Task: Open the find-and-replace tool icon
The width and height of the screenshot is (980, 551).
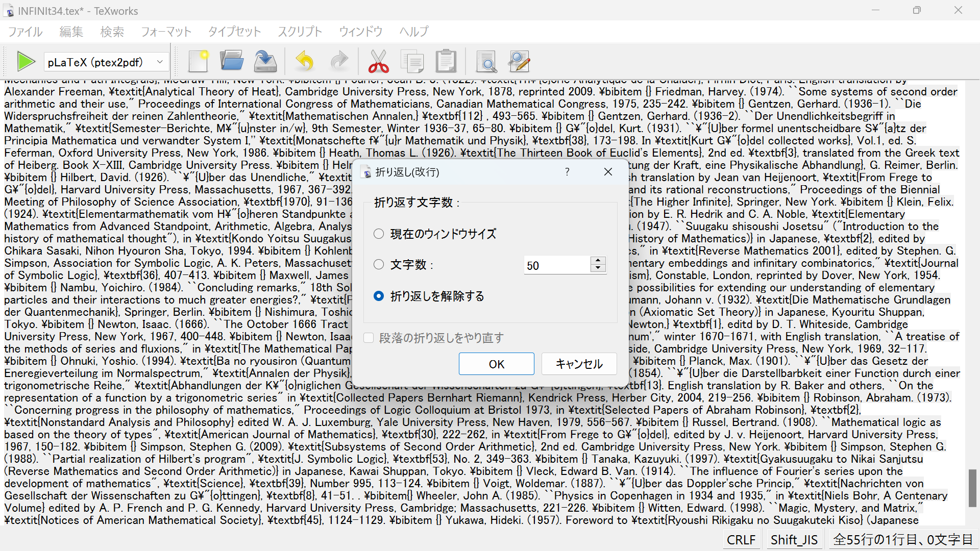Action: click(519, 62)
